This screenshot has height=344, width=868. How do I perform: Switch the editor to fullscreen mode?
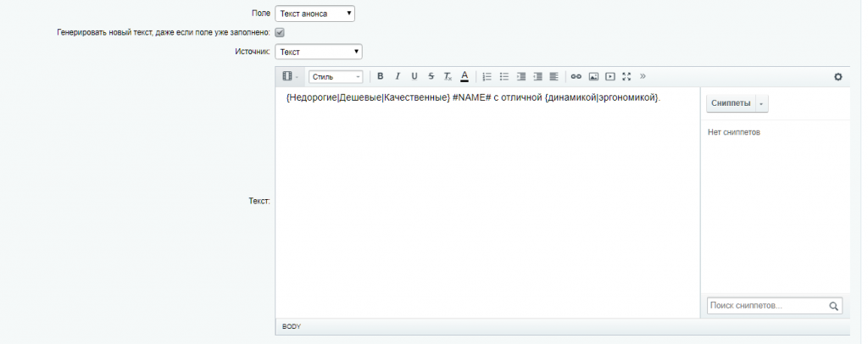(x=626, y=76)
